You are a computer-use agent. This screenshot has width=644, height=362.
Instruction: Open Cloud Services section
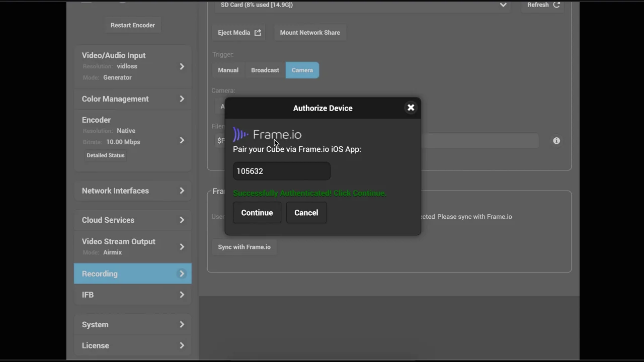tap(133, 220)
